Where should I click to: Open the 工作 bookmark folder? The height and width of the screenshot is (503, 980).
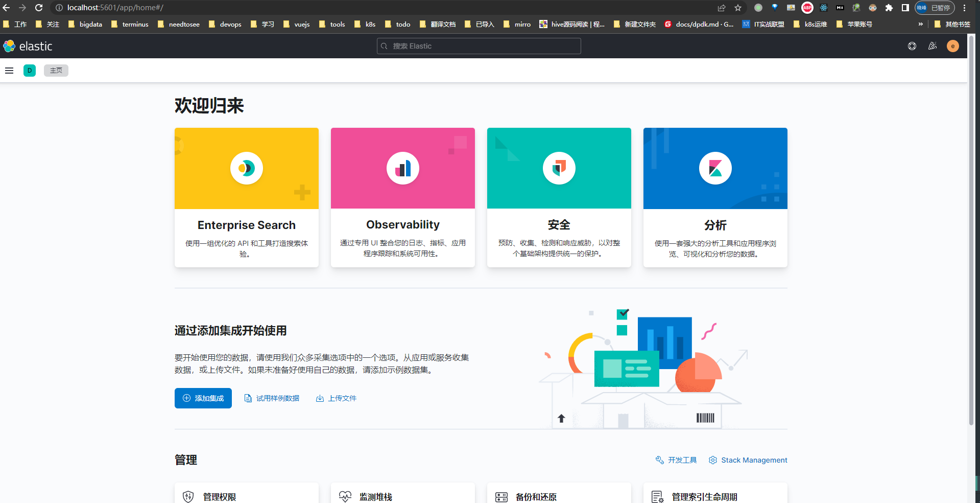click(x=15, y=24)
